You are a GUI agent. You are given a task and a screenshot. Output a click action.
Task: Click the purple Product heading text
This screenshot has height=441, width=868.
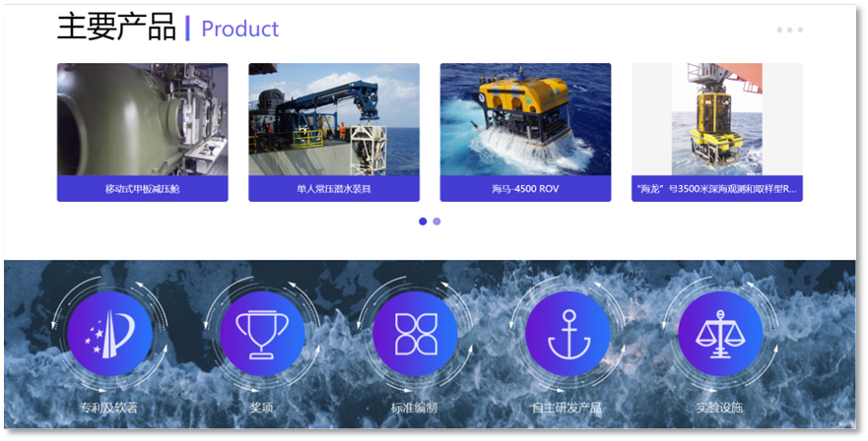[239, 29]
